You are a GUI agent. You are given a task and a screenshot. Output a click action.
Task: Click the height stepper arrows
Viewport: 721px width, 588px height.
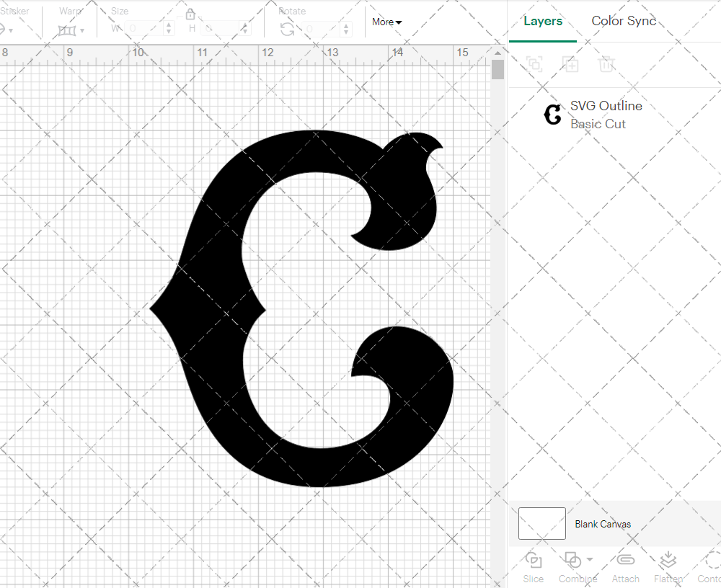click(245, 29)
